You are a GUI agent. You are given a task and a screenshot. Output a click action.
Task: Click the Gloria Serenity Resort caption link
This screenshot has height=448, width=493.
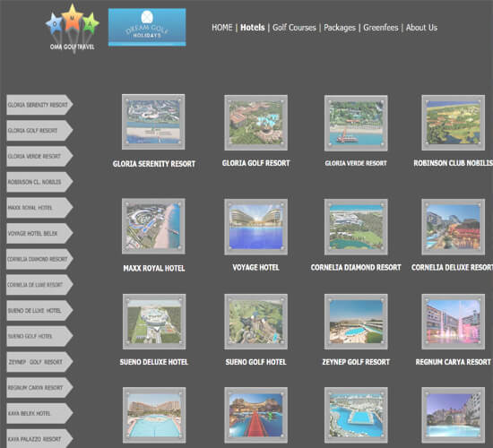154,164
